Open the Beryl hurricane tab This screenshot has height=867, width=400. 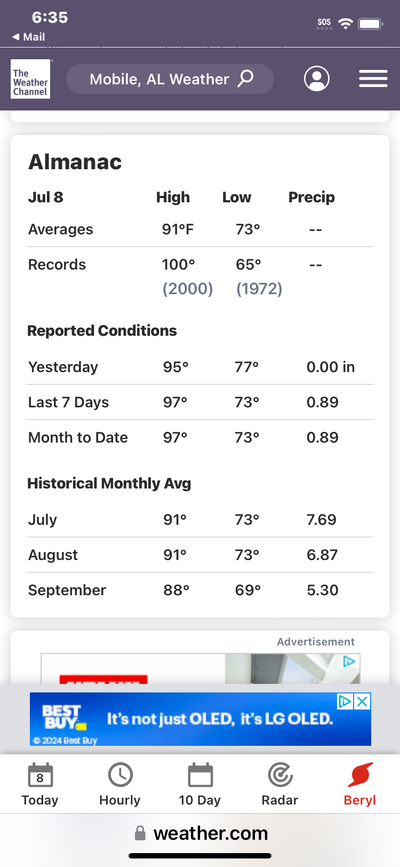[360, 784]
